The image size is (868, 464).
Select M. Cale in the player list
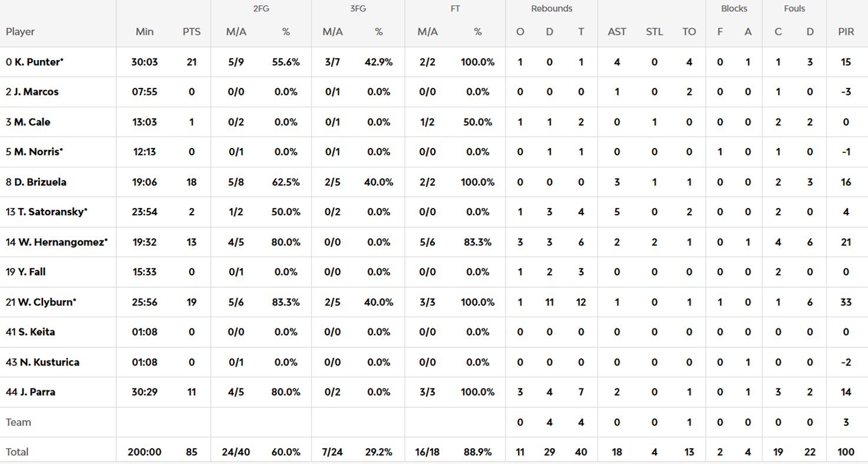click(x=32, y=122)
